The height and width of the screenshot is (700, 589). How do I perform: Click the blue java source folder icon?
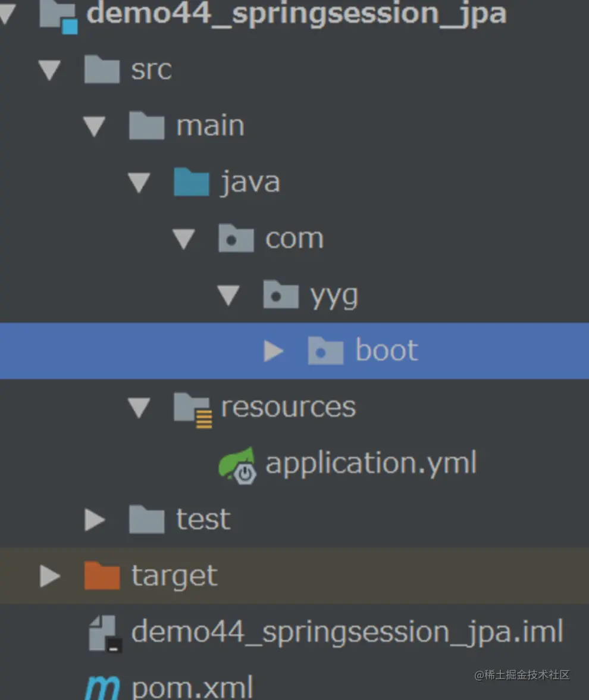coord(192,182)
